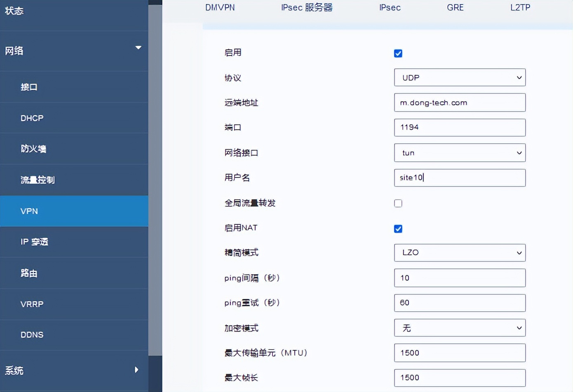Expand the 系统 sidebar section
Image resolution: width=573 pixels, height=392 pixels.
coord(74,371)
